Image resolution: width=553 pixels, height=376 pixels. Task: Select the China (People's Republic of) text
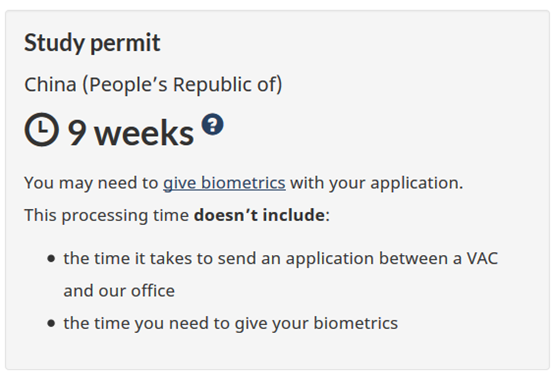[x=153, y=85]
